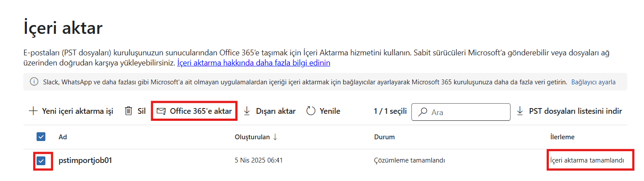Click the date 5 Nis 2025 06:41

(259, 160)
